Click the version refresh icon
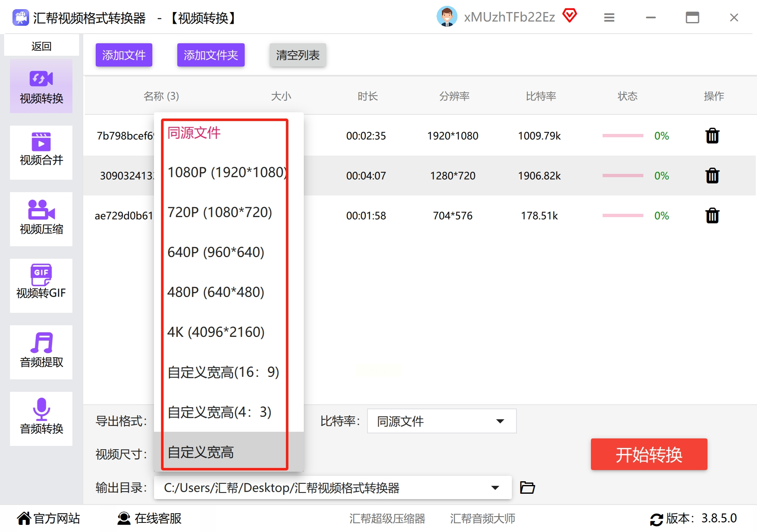The height and width of the screenshot is (532, 757). pyautogui.click(x=656, y=519)
